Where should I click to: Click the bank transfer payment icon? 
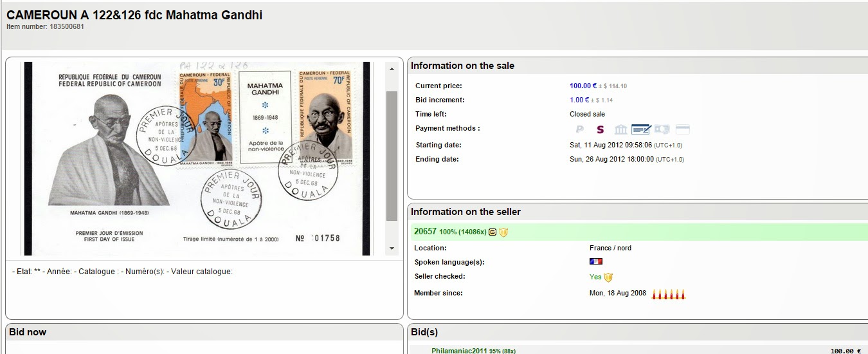[x=621, y=129]
